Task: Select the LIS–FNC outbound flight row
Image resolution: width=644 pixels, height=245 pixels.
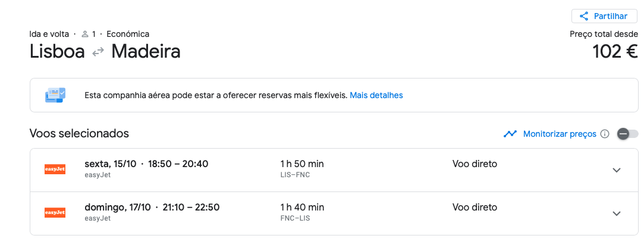Action: point(334,170)
